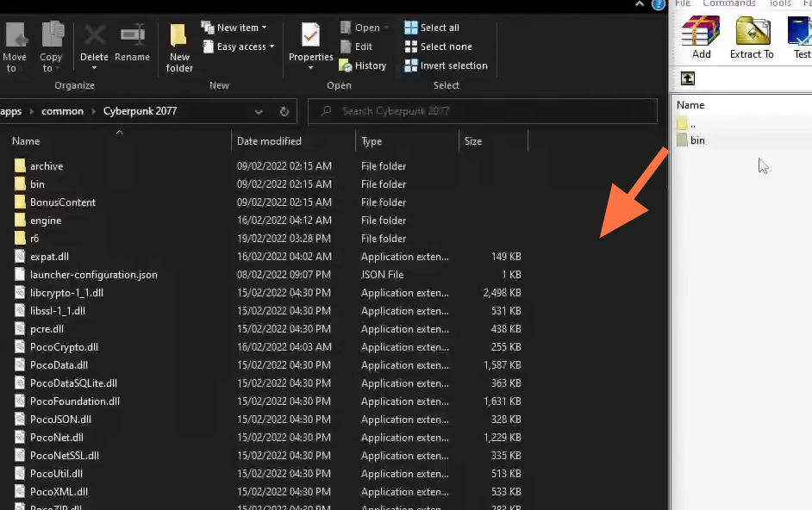This screenshot has height=510, width=812.
Task: Select the PocoNetSSL.dll file
Action: 65,456
